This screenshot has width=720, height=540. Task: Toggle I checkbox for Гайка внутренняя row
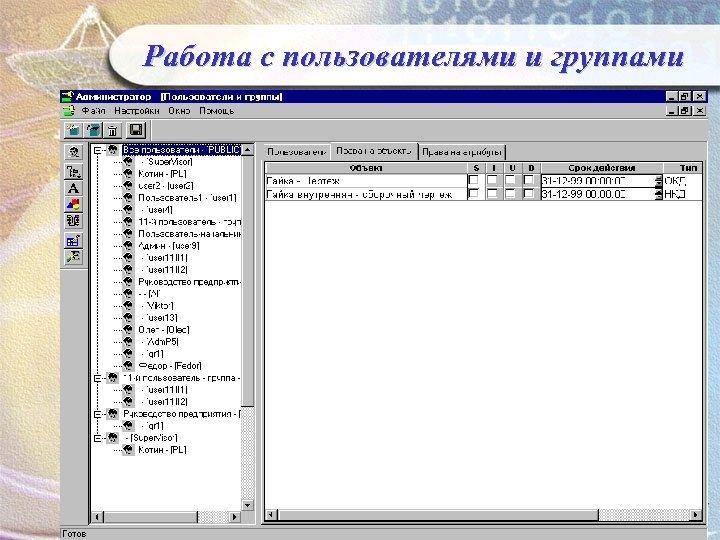(492, 194)
